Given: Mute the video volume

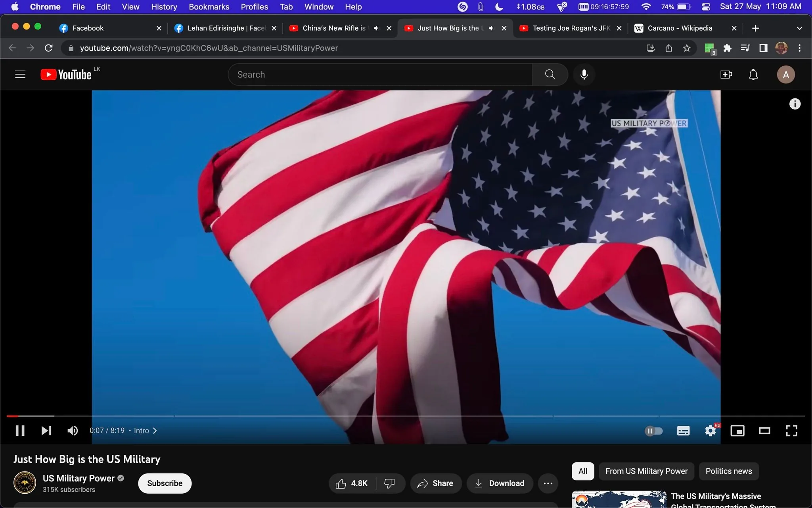Looking at the screenshot, I should pos(73,431).
